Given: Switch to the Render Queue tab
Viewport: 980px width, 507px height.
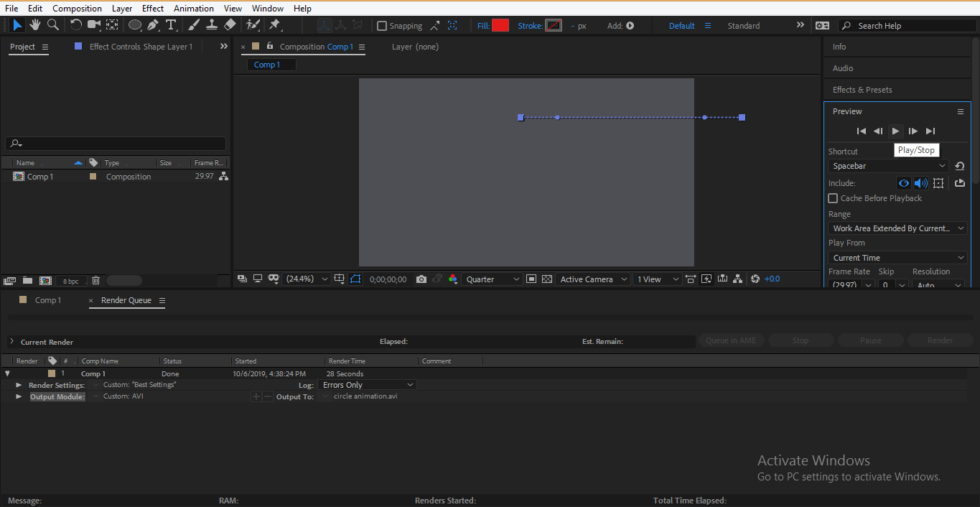Looking at the screenshot, I should pos(126,300).
